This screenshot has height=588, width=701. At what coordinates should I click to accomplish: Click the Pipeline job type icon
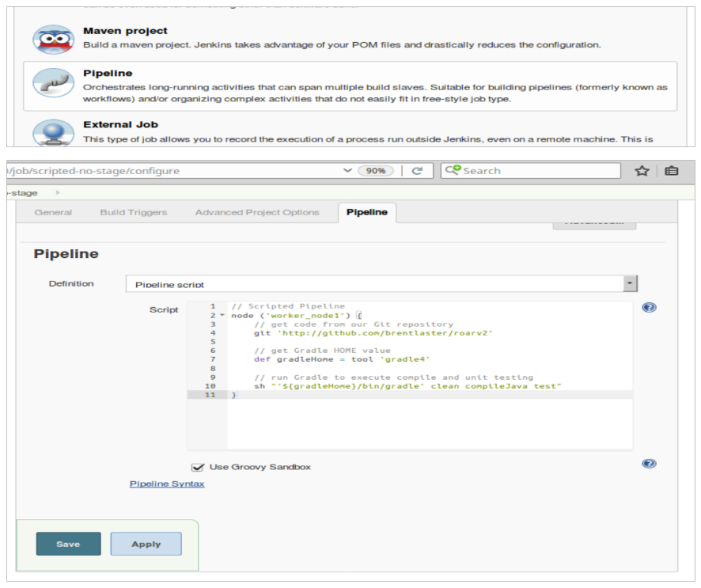click(52, 85)
